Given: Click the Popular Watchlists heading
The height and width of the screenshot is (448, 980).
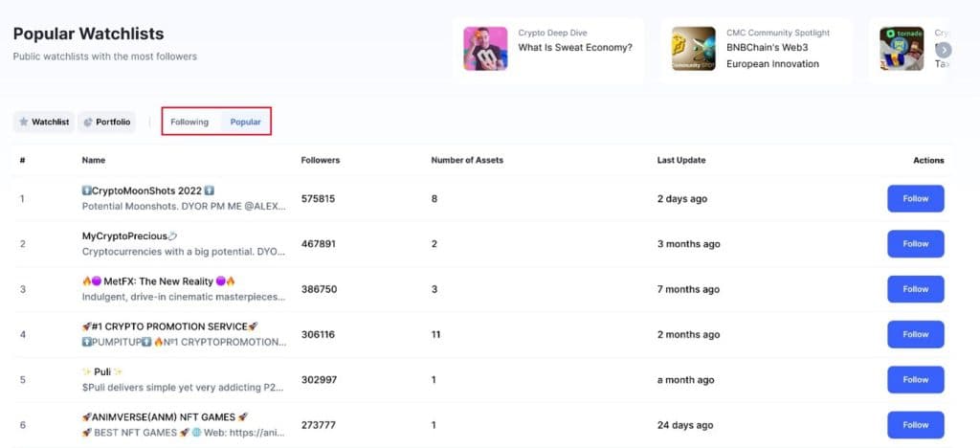Looking at the screenshot, I should [x=88, y=34].
